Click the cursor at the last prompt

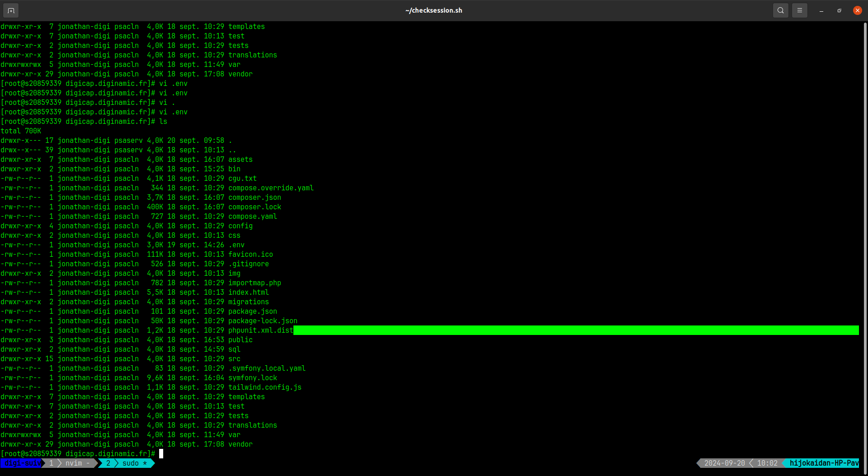pos(161,453)
